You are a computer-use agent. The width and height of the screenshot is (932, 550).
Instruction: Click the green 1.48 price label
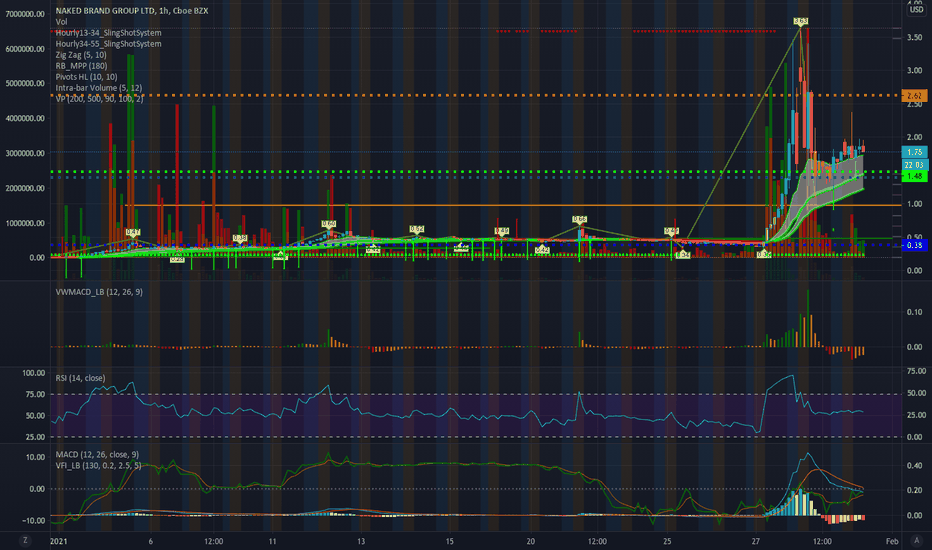[x=914, y=176]
